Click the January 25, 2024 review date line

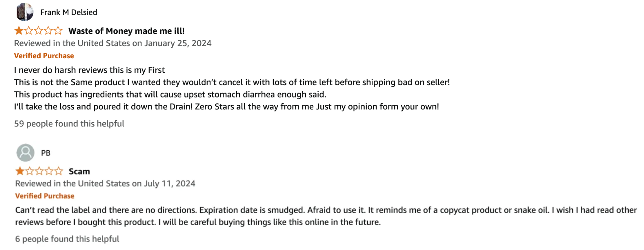(x=113, y=43)
